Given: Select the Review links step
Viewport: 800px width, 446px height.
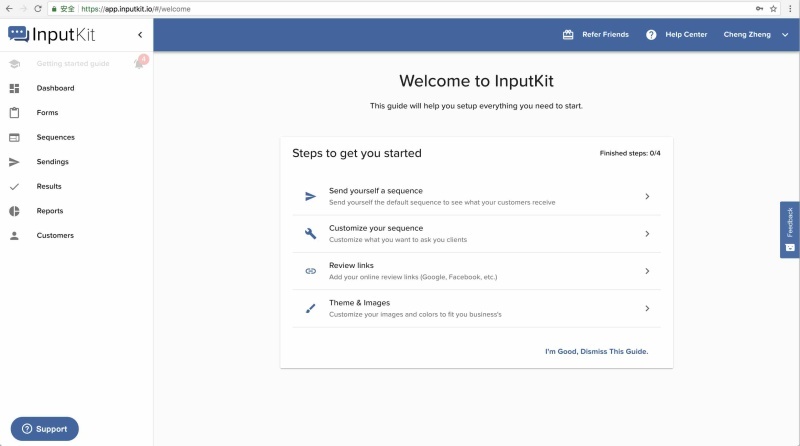Looking at the screenshot, I should point(477,271).
